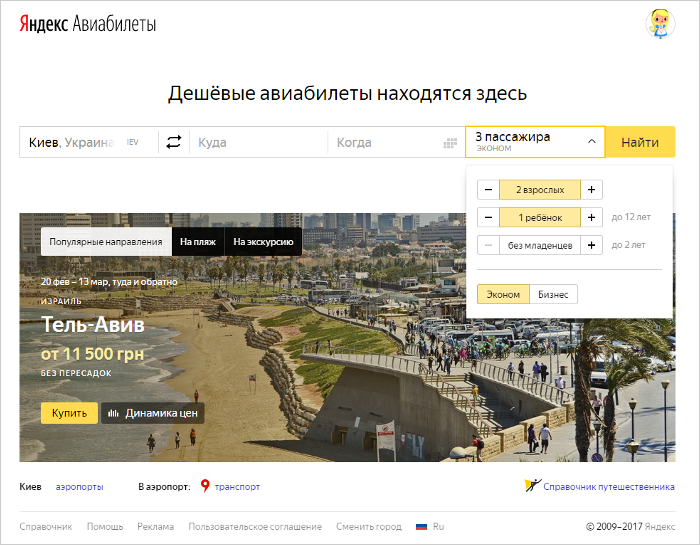Click the red map pin icon near транспорт
Image resolution: width=700 pixels, height=545 pixels.
coord(205,486)
